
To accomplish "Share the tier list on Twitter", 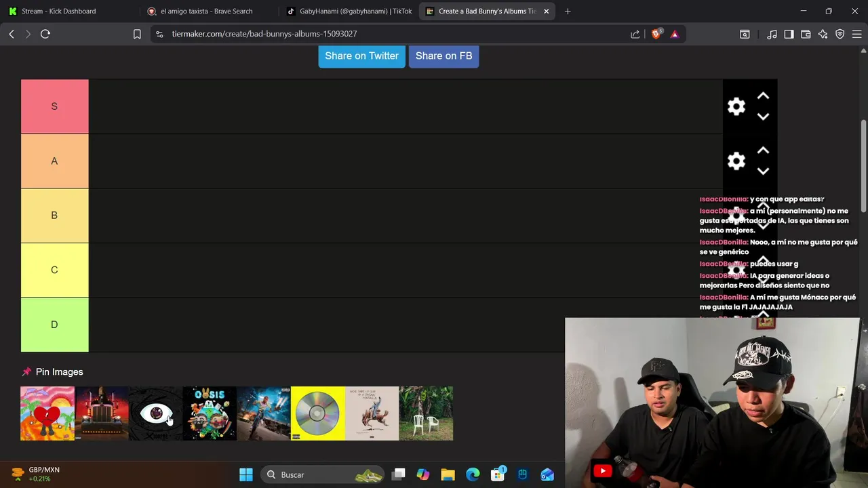I will (x=361, y=56).
